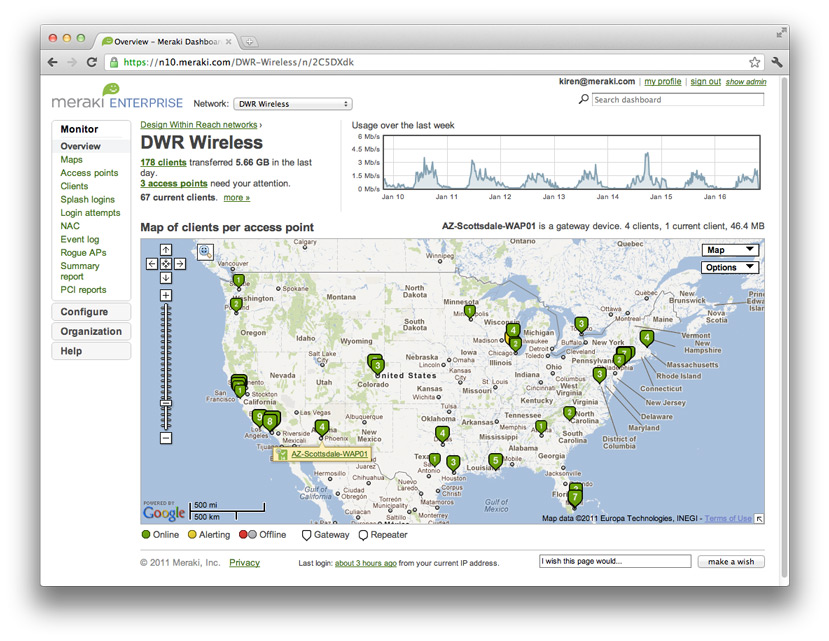Open Access points page
Screen dimensions: 829x641
tap(89, 172)
